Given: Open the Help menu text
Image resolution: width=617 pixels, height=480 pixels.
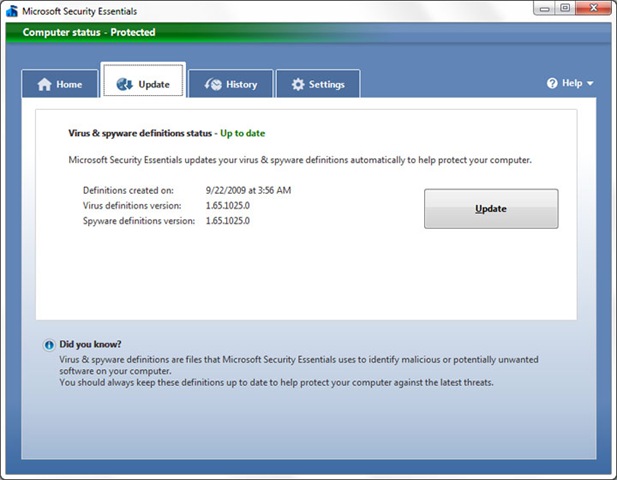Looking at the screenshot, I should [x=572, y=83].
